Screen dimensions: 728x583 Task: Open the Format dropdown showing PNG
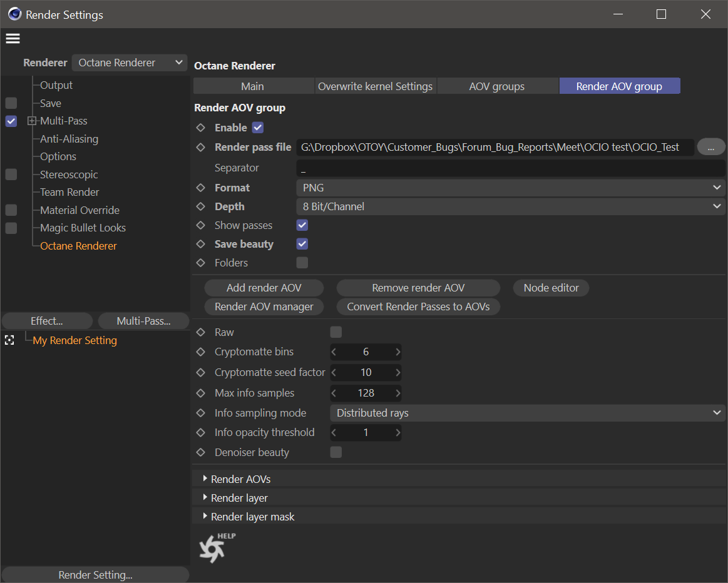click(x=510, y=188)
